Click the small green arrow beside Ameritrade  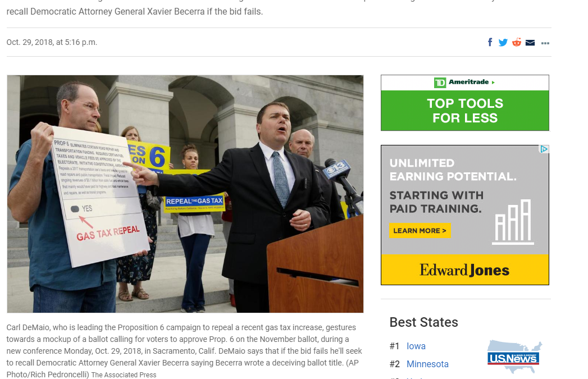click(x=493, y=83)
